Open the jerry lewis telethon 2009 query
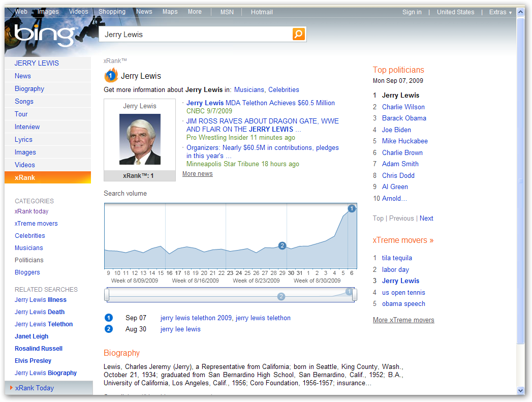This screenshot has width=532, height=402. point(196,318)
